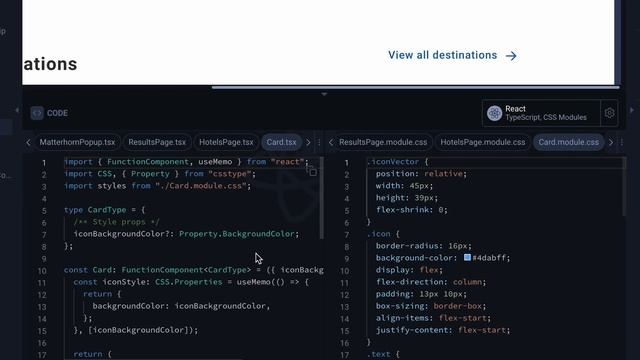Open the code settings gear icon

[609, 113]
